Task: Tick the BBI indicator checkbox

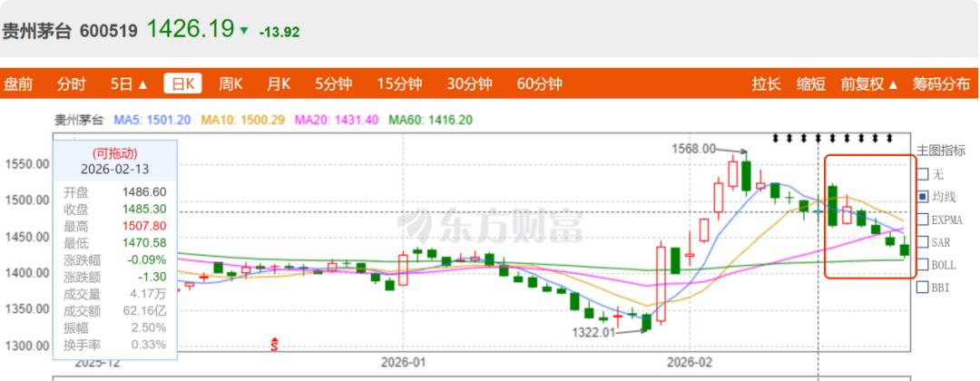Action: click(x=923, y=288)
